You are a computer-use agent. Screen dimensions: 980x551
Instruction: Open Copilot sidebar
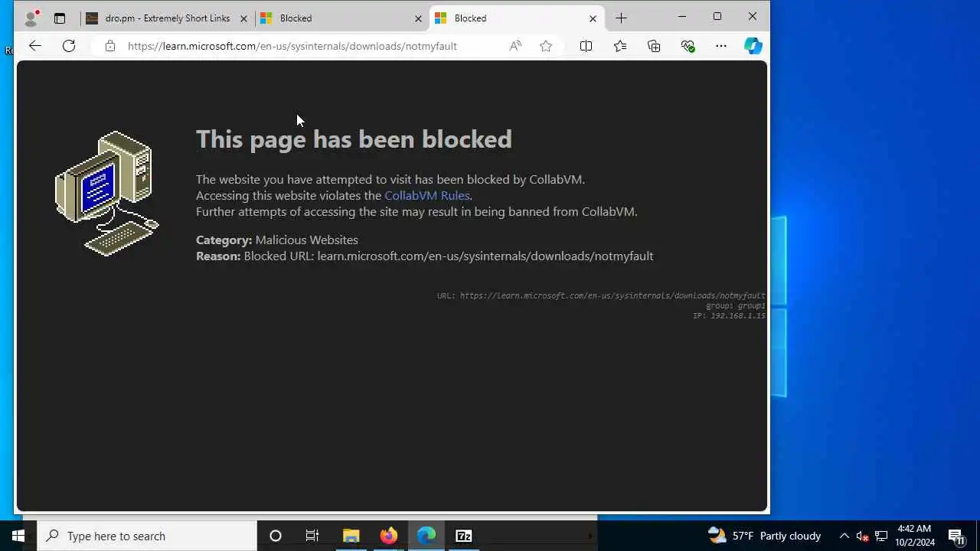click(753, 46)
